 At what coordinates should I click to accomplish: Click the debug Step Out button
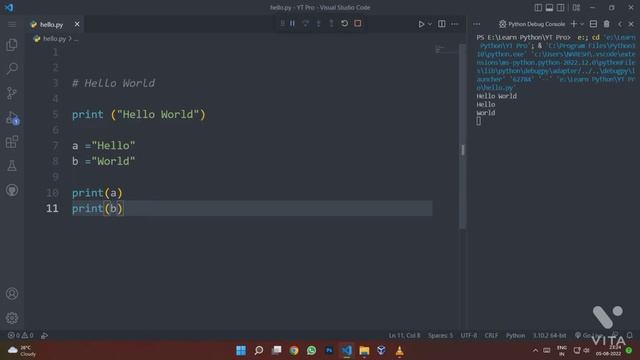331,24
